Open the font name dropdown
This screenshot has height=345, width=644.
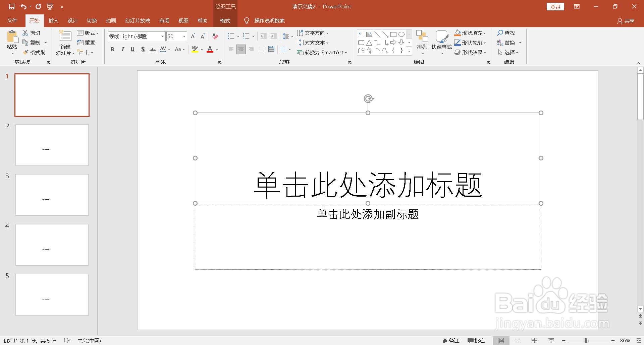pyautogui.click(x=162, y=36)
